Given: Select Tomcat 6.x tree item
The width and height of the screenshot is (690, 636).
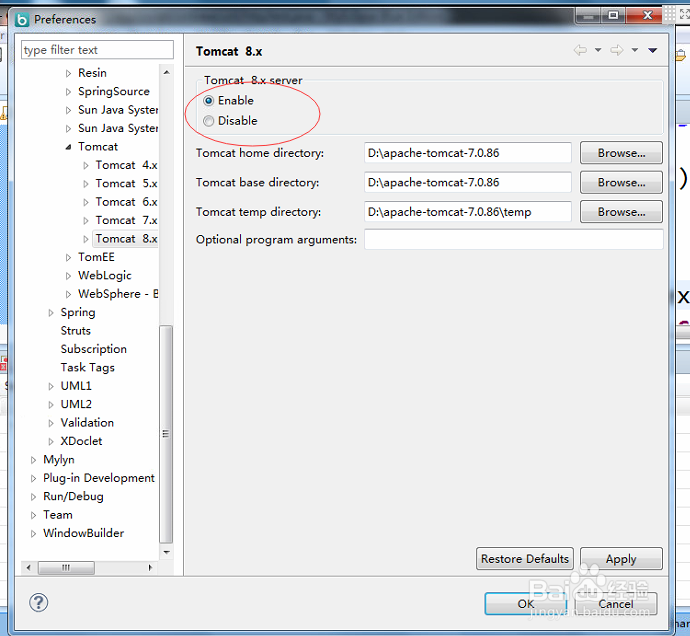Looking at the screenshot, I should point(126,202).
